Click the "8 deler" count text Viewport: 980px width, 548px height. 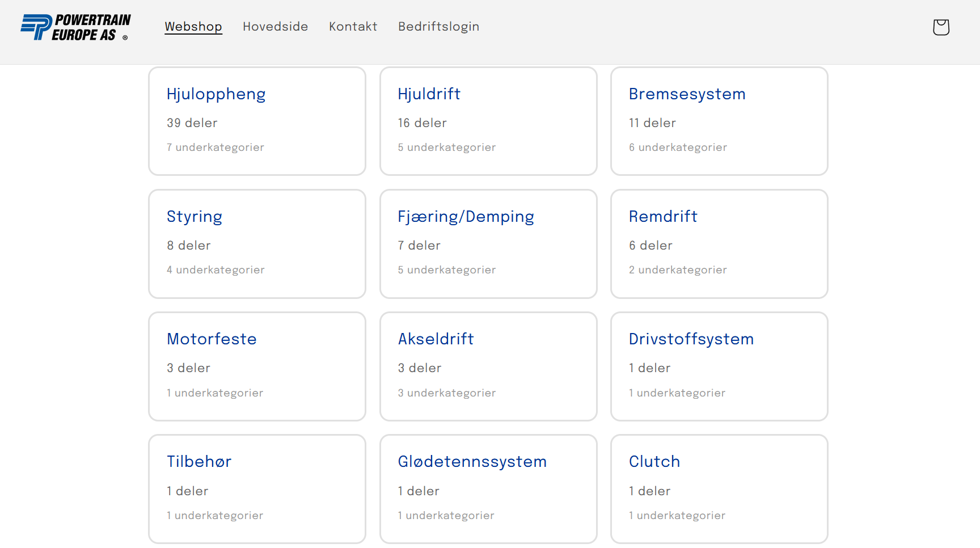coord(189,246)
